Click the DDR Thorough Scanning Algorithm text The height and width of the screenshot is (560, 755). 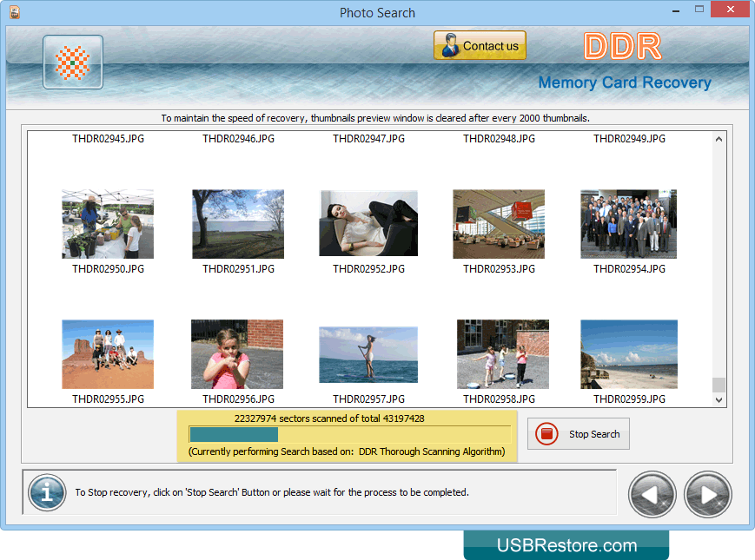pos(432,451)
